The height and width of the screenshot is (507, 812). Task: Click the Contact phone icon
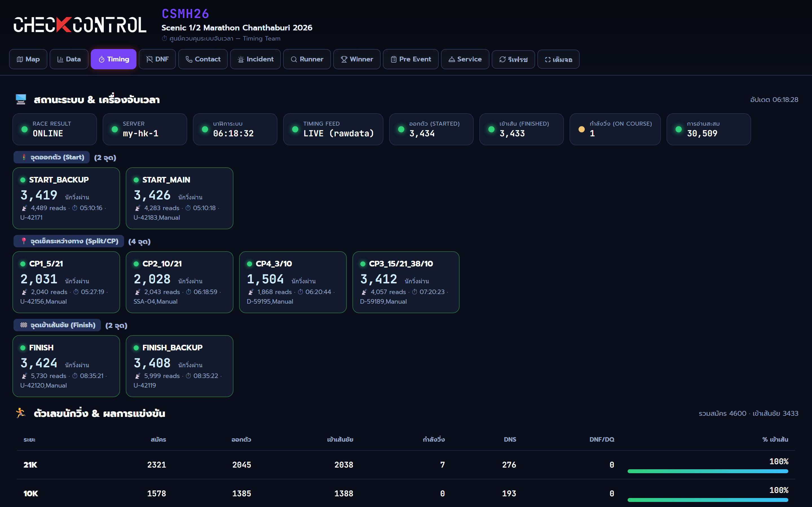point(189,59)
